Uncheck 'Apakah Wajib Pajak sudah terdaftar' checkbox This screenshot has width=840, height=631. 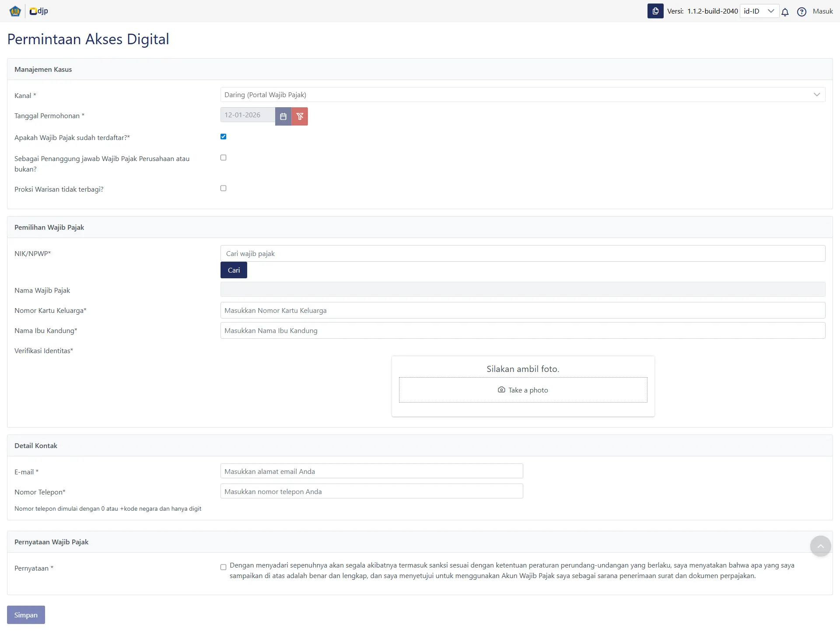click(x=223, y=137)
